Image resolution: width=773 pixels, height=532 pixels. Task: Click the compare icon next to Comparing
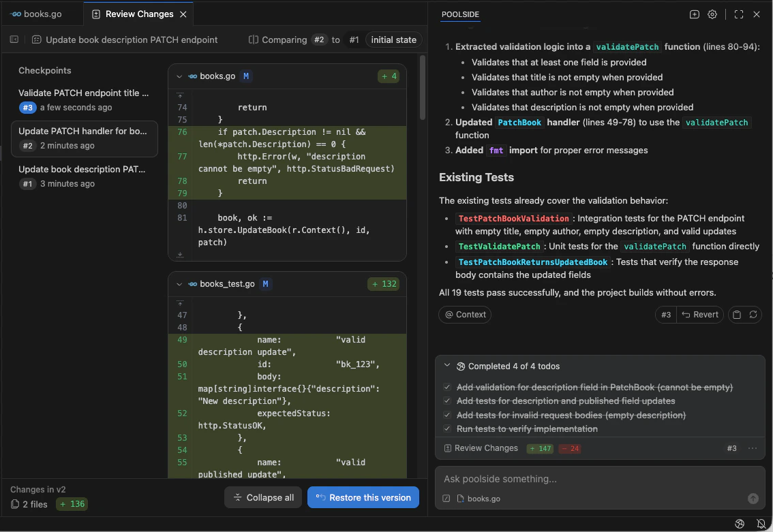tap(254, 40)
